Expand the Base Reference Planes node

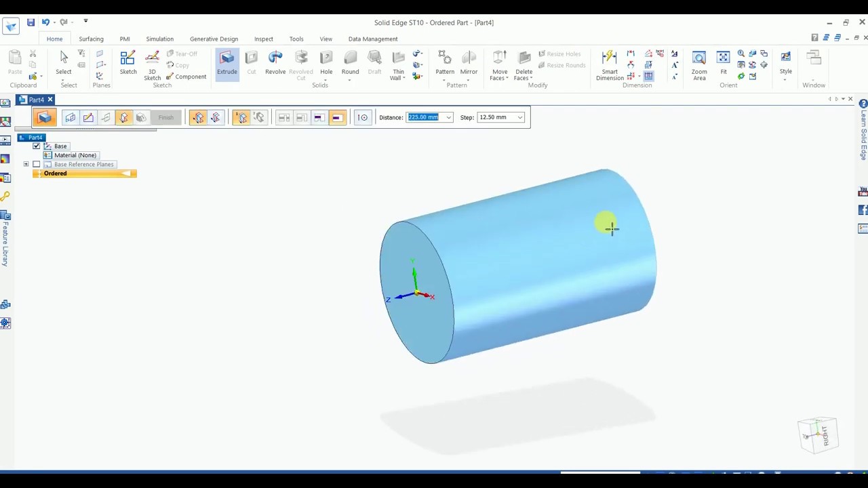[26, 165]
